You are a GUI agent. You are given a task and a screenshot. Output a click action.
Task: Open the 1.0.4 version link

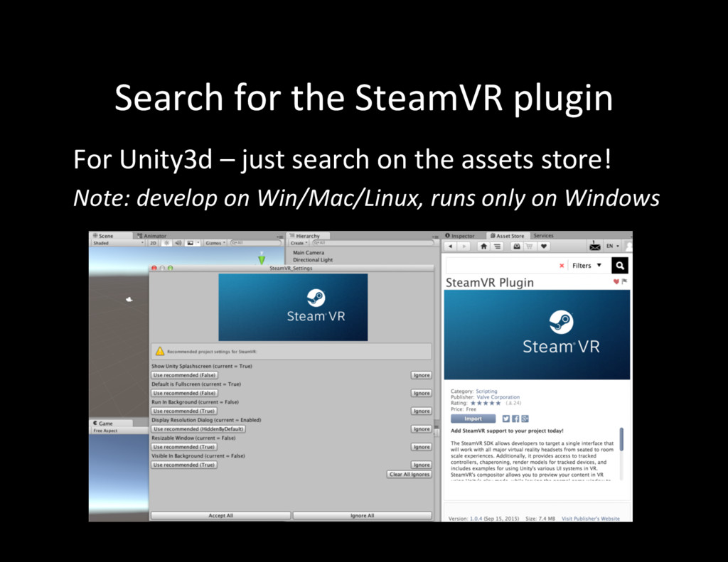point(476,519)
